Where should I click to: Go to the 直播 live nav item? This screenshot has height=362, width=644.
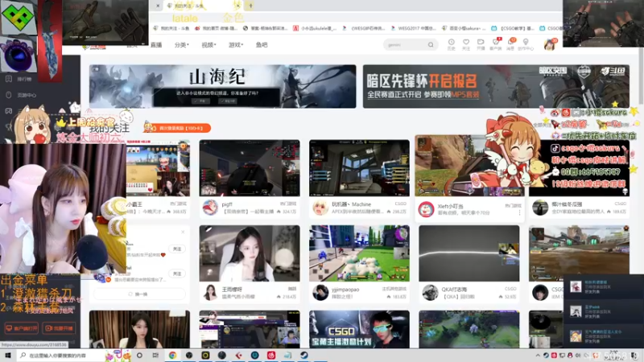[x=156, y=45]
